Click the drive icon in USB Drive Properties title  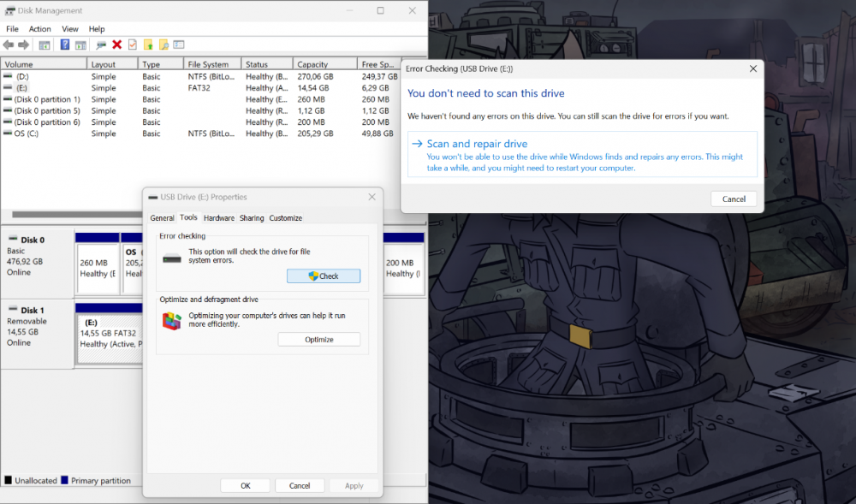[x=153, y=197]
